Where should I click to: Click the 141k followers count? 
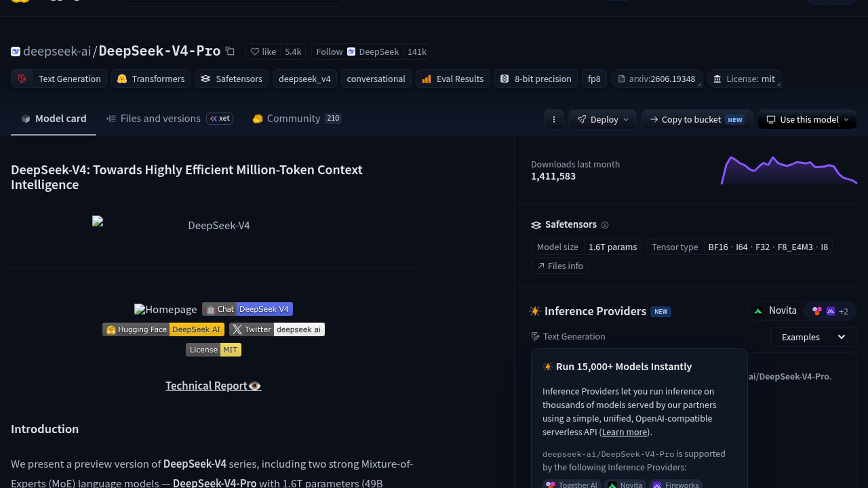(417, 52)
